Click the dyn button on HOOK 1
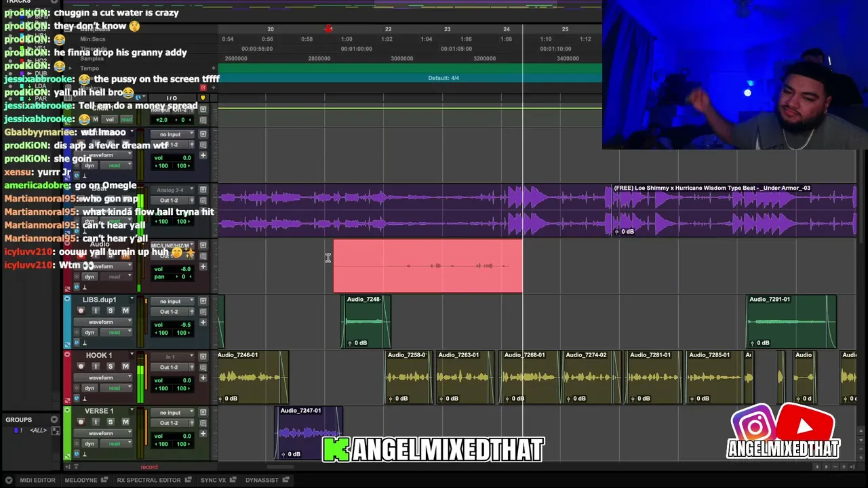 [x=90, y=388]
